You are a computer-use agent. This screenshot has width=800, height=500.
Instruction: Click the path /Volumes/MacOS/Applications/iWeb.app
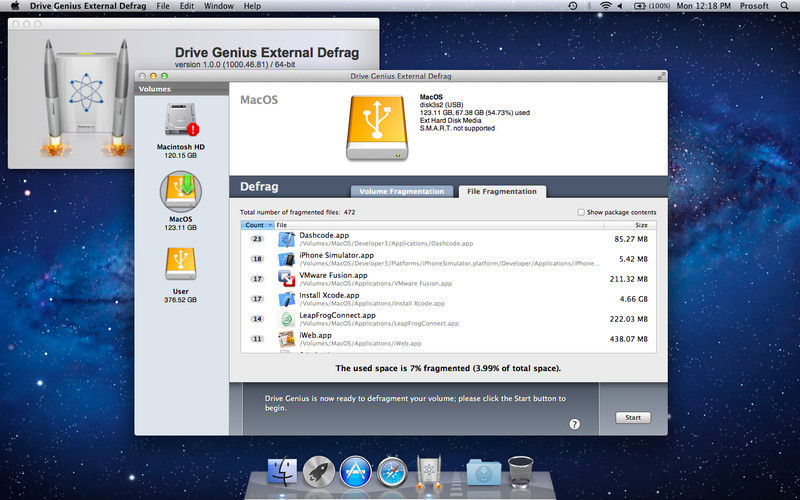[360, 343]
